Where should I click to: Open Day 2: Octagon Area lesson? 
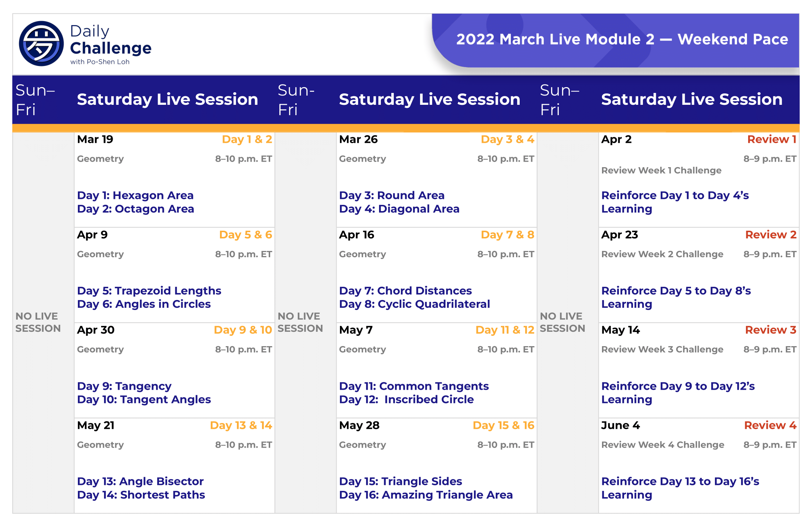point(135,209)
